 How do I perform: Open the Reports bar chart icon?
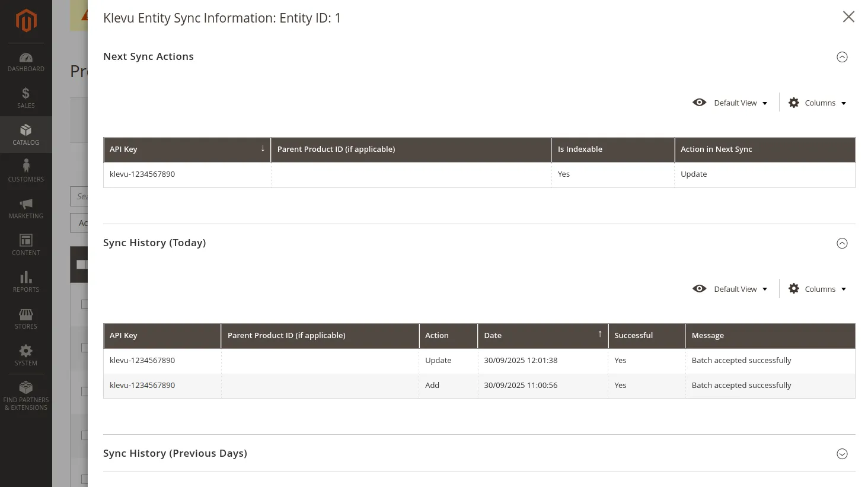pyautogui.click(x=26, y=277)
